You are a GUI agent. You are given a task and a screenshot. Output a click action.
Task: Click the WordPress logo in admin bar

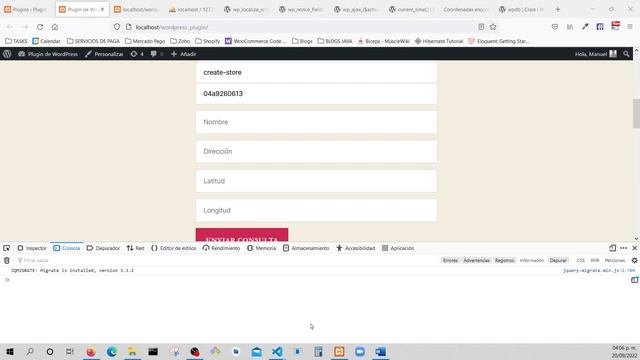[x=7, y=54]
